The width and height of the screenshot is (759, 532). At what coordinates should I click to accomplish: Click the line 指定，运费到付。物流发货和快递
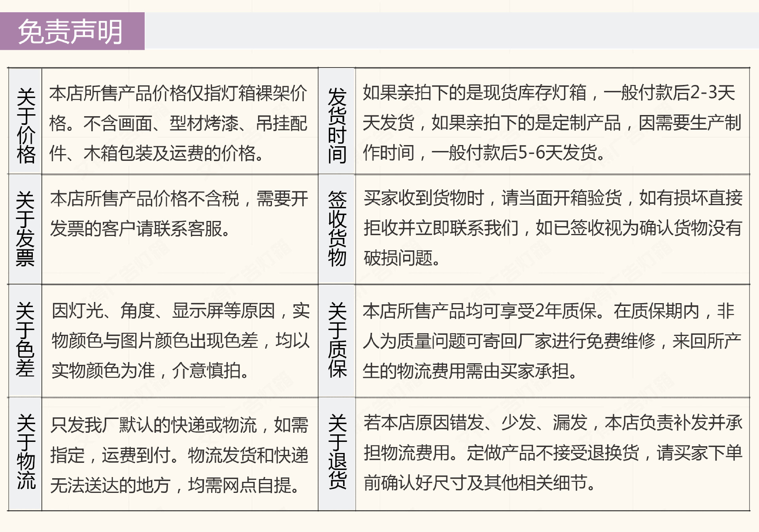tap(179, 455)
